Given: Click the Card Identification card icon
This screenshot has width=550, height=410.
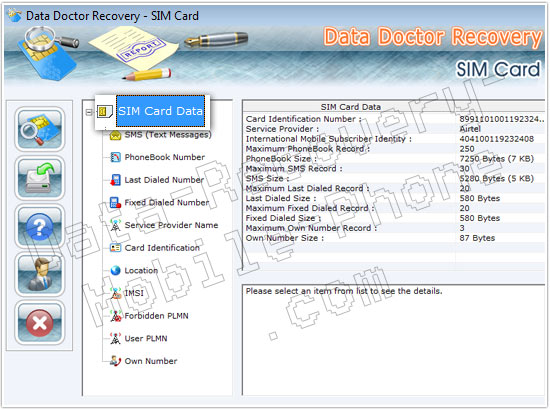Looking at the screenshot, I should pyautogui.click(x=115, y=248).
